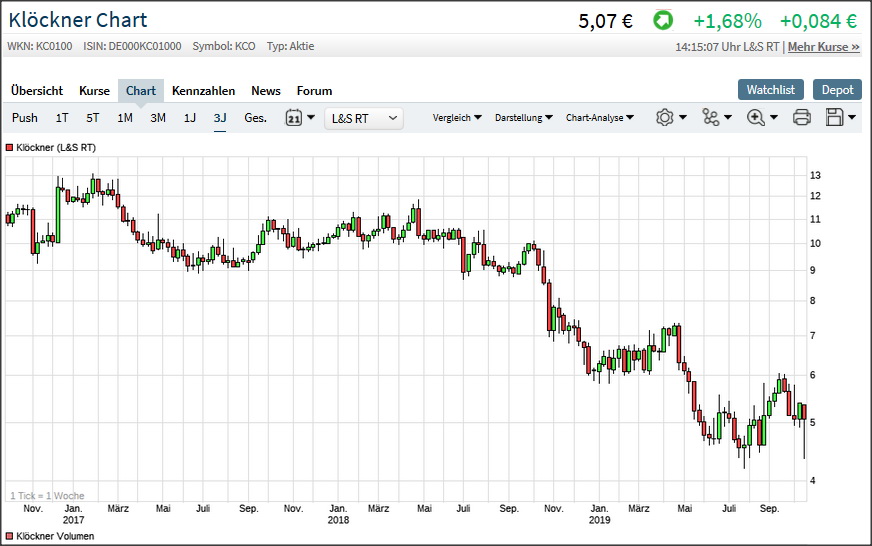
Task: Switch to the Übersicht tab
Action: pyautogui.click(x=37, y=91)
